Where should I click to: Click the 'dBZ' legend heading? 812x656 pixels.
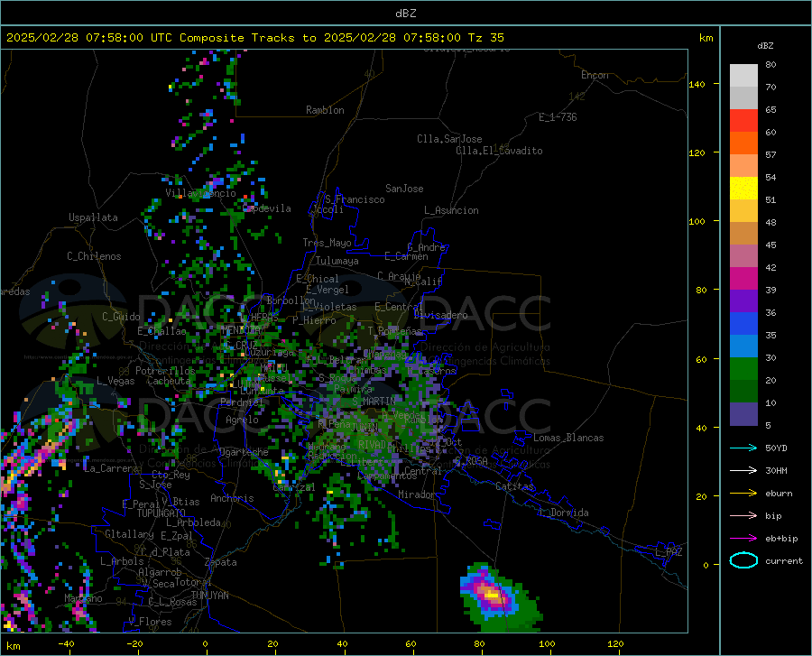[765, 45]
